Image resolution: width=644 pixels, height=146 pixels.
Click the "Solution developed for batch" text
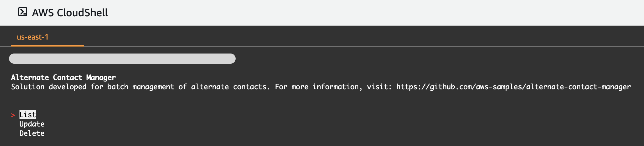(x=70, y=87)
